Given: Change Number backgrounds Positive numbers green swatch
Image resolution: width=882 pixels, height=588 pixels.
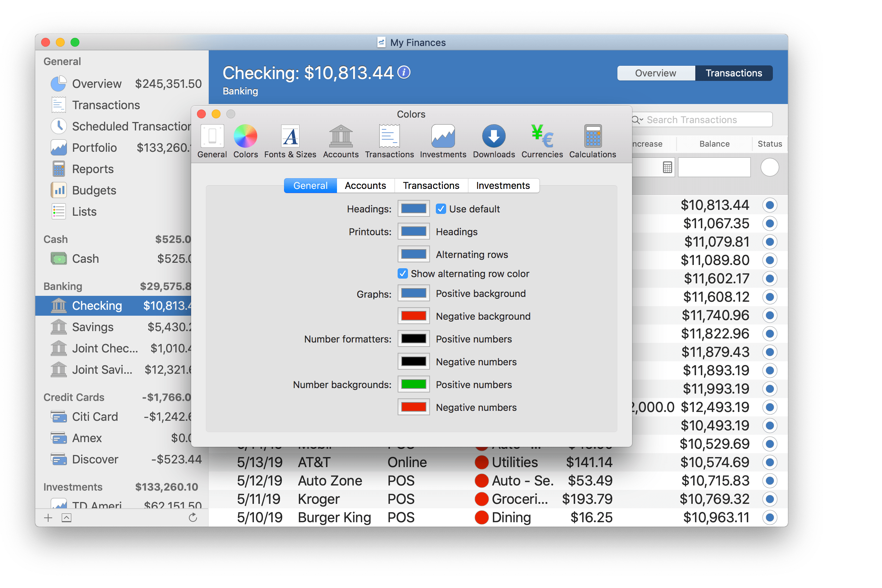Looking at the screenshot, I should pos(414,384).
